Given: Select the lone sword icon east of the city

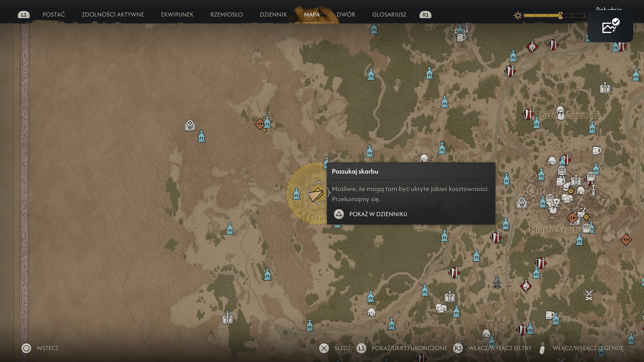Looking at the screenshot, I should click(593, 191).
